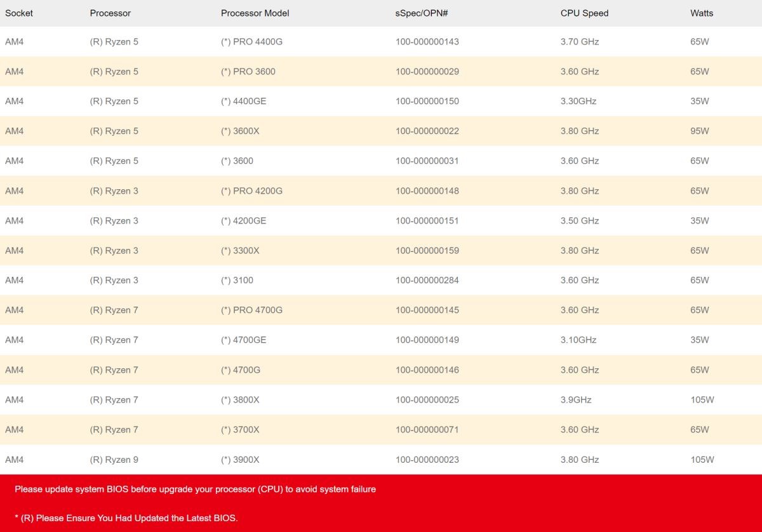Click OPN number 100-000000023
The image size is (762, 532).
tap(427, 460)
